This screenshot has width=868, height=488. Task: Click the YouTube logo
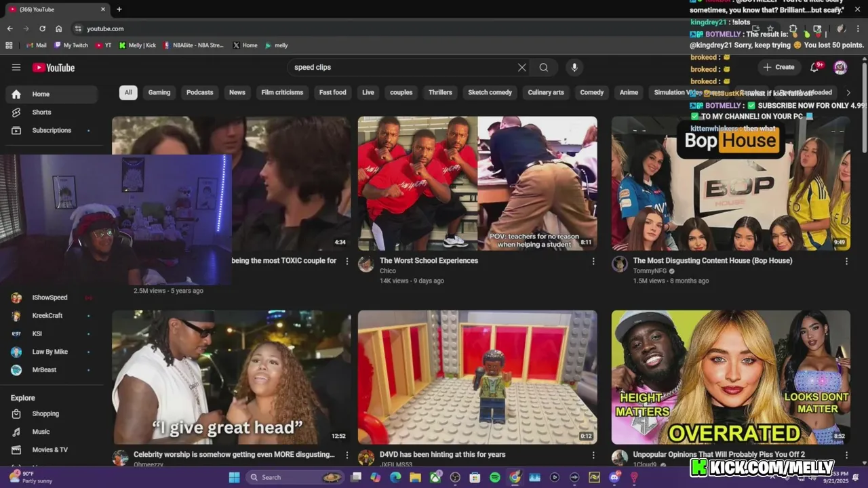click(x=54, y=68)
